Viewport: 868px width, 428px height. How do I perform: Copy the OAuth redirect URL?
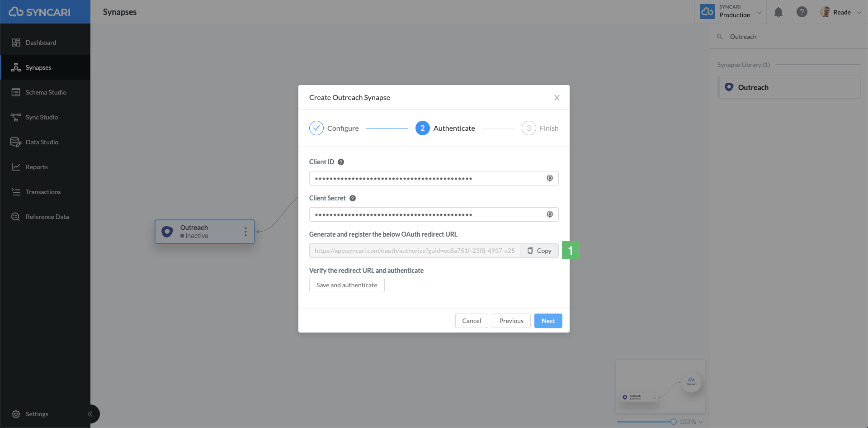[x=539, y=251]
